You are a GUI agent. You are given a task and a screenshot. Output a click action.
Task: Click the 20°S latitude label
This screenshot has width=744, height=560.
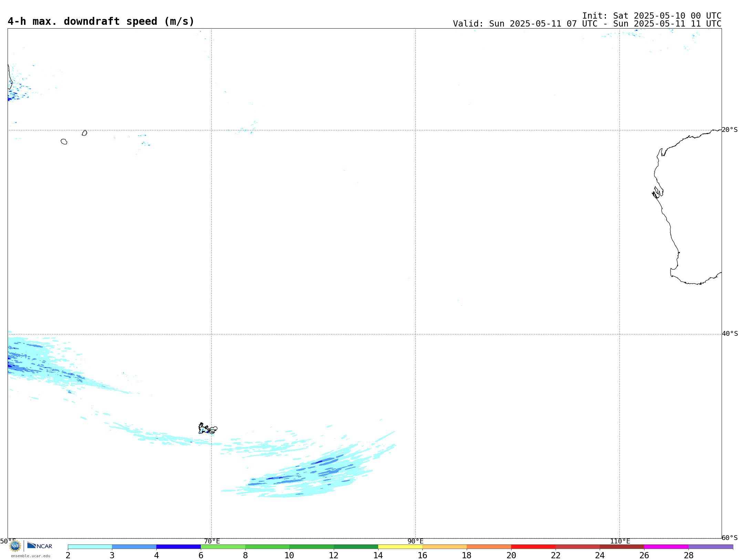coord(730,130)
